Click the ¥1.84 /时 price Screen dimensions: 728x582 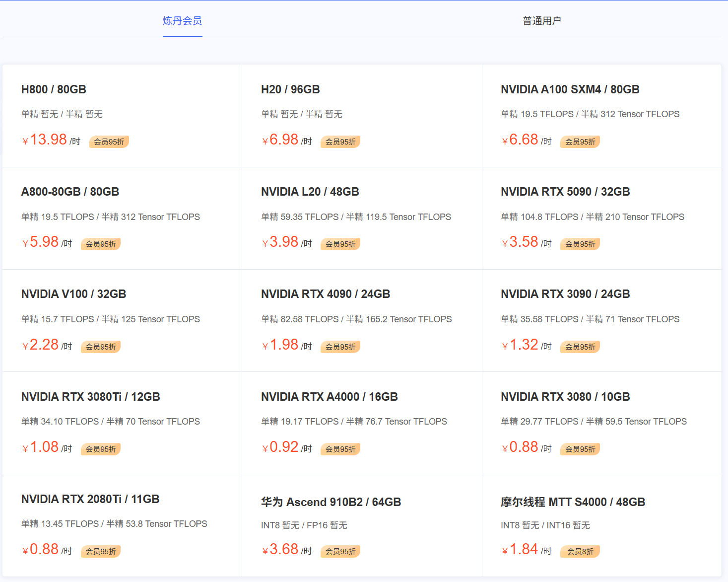click(x=527, y=549)
